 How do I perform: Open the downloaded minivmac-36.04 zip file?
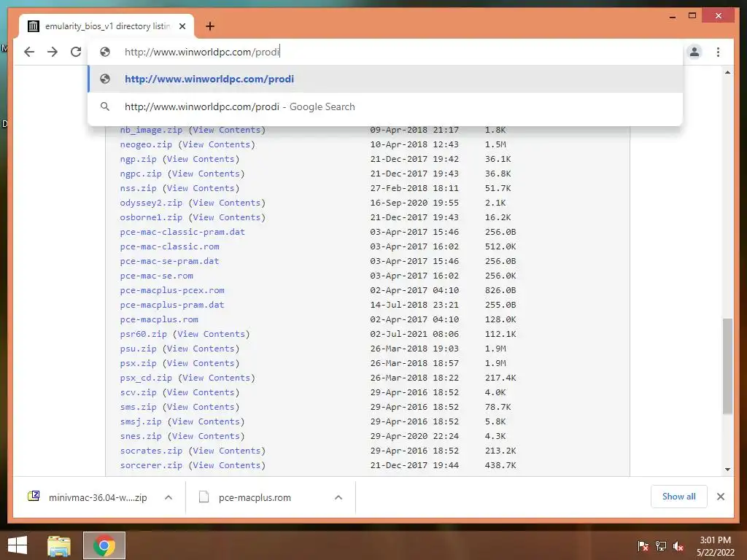coord(98,497)
